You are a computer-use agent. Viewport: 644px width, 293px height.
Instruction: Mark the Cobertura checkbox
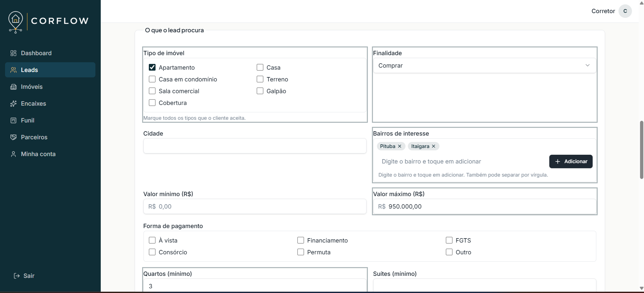(x=152, y=103)
